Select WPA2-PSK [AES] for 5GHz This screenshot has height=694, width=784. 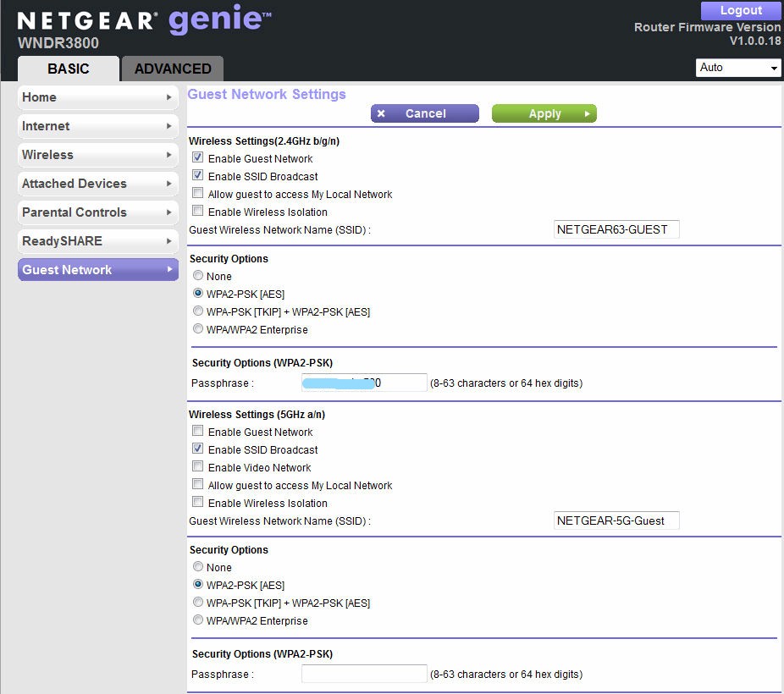coord(198,585)
